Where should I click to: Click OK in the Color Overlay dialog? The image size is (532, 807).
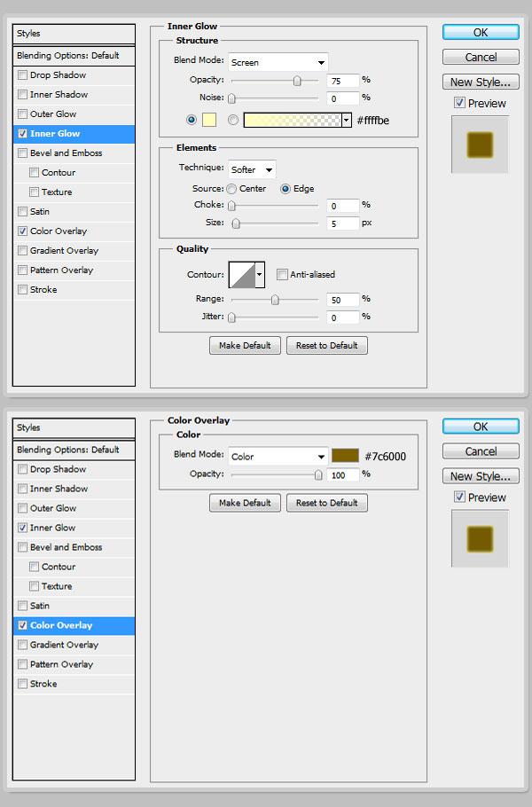tap(481, 427)
